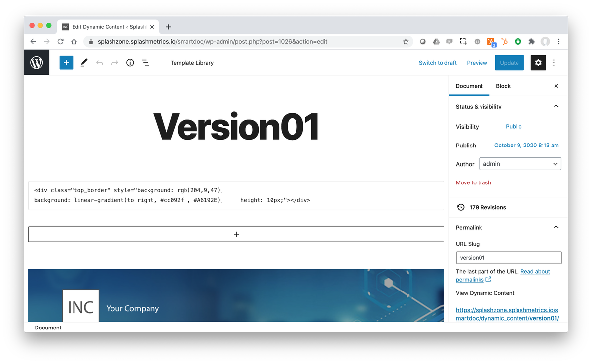
Task: Click the Template Library label
Action: pyautogui.click(x=192, y=63)
